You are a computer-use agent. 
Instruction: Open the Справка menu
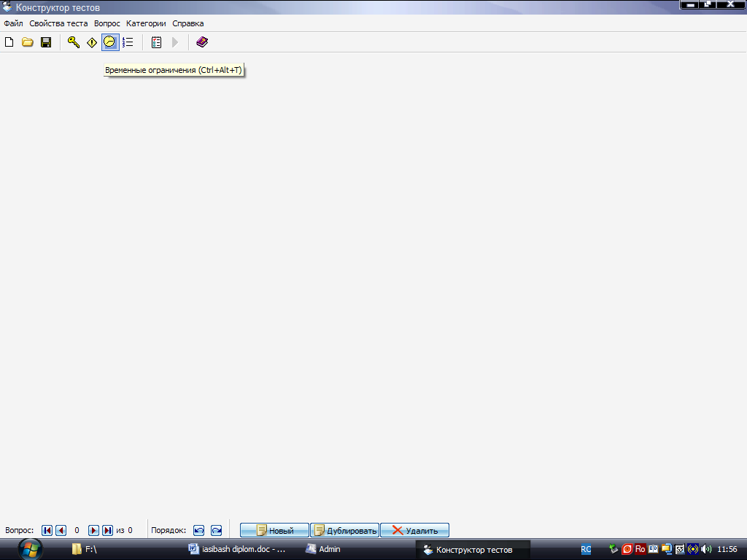[x=188, y=23]
